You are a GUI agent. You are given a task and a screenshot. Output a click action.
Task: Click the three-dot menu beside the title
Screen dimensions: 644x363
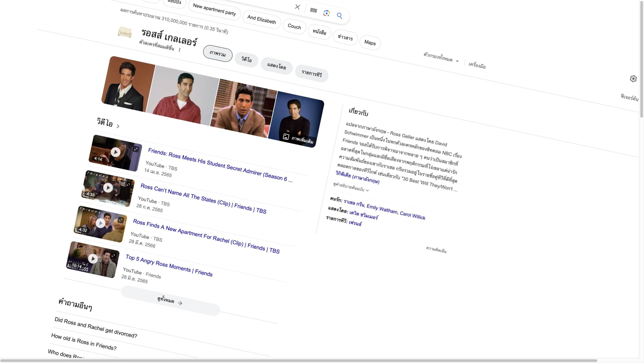coord(179,50)
